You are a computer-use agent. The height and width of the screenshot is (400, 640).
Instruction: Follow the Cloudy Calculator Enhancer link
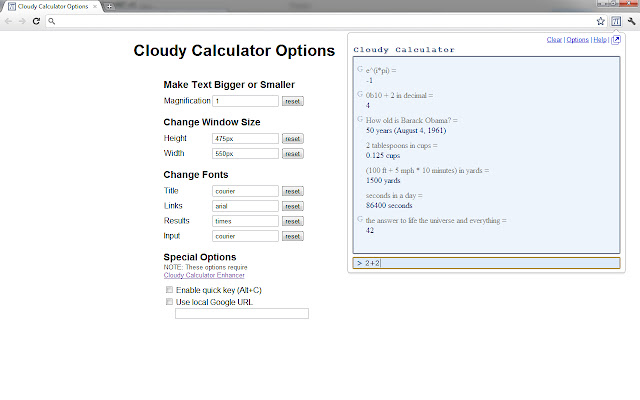click(204, 275)
